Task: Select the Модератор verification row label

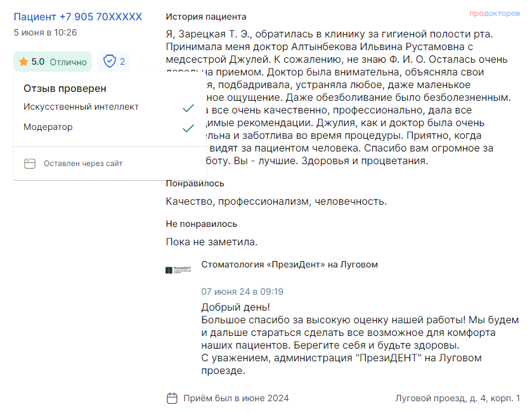Action: tap(48, 127)
